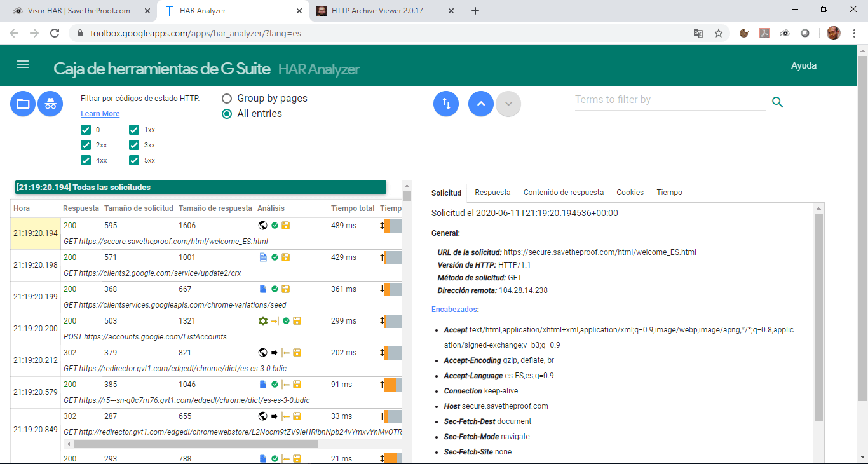Go to previous entry with up chevron

click(x=481, y=104)
